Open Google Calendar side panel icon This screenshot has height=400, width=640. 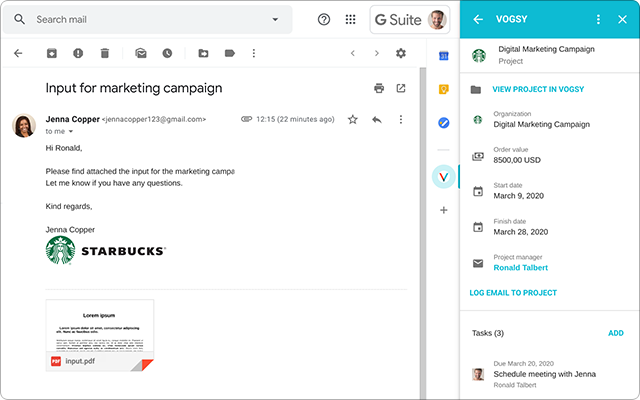[x=444, y=56]
